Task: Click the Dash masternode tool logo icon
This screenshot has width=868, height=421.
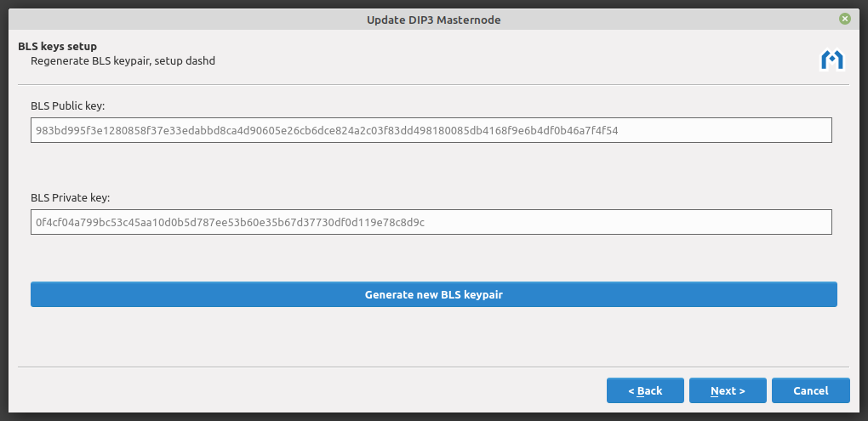Action: click(x=831, y=60)
